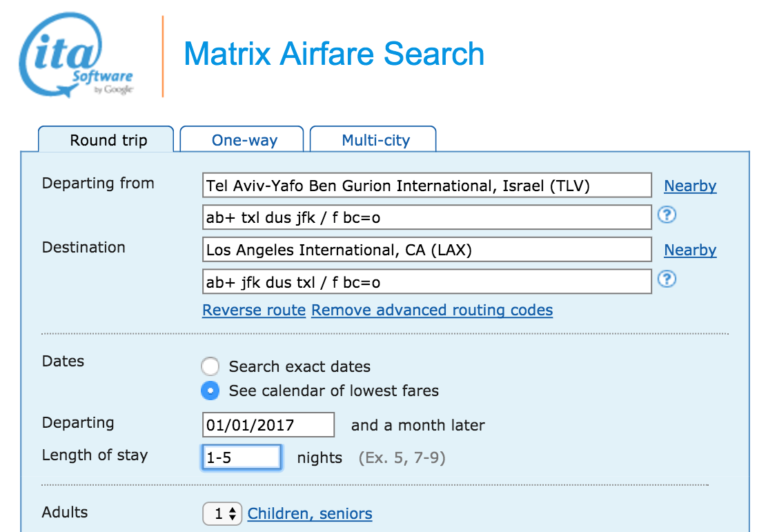Open the Multi-city tab

[x=373, y=140]
